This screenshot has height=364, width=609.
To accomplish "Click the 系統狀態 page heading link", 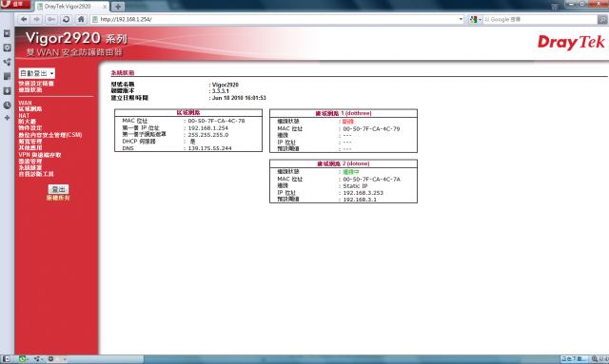I will click(123, 72).
